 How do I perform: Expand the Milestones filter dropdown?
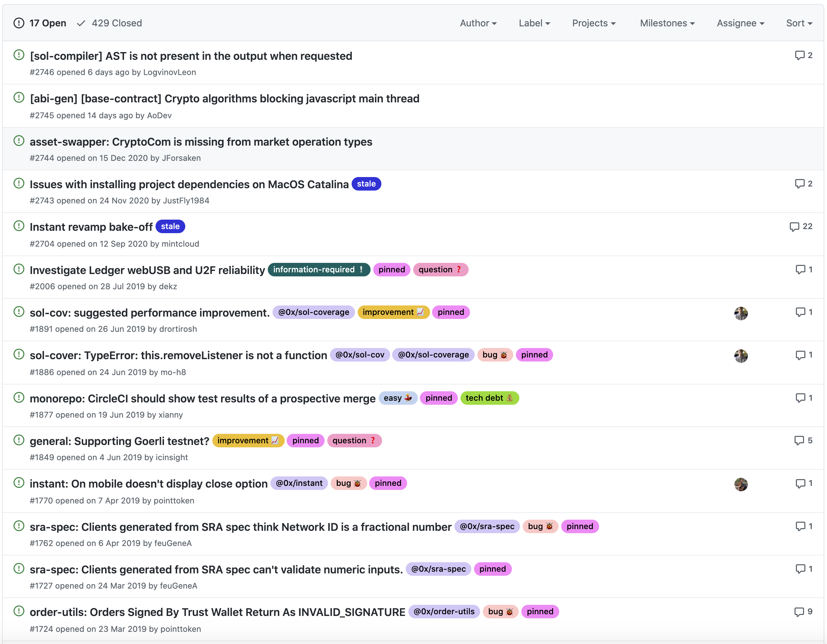[667, 23]
